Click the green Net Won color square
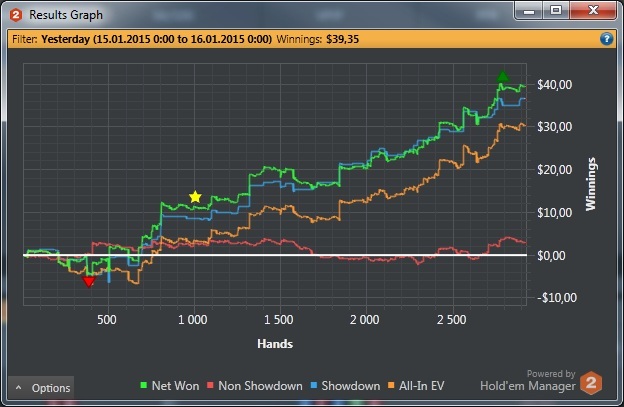The width and height of the screenshot is (624, 407). (x=144, y=385)
